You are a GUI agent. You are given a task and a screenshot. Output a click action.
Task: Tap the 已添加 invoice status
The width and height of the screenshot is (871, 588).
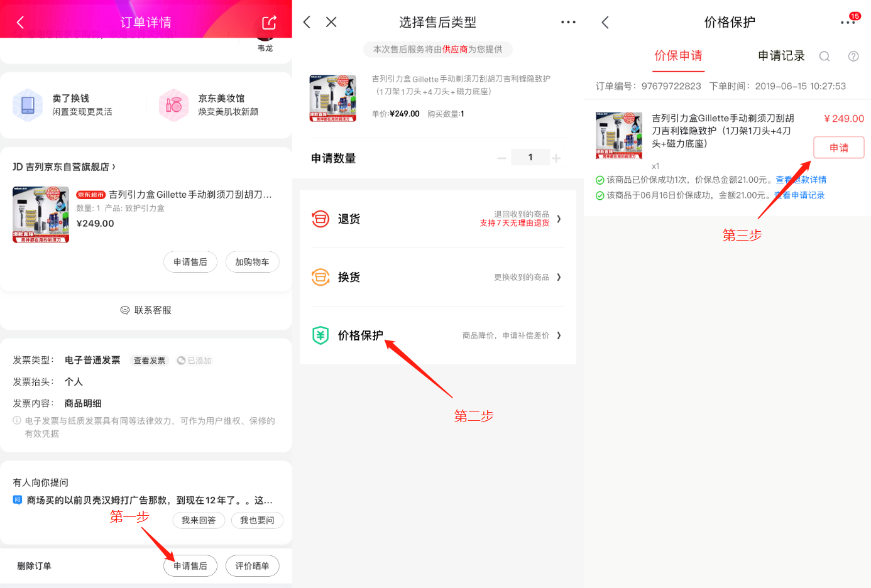coord(194,361)
